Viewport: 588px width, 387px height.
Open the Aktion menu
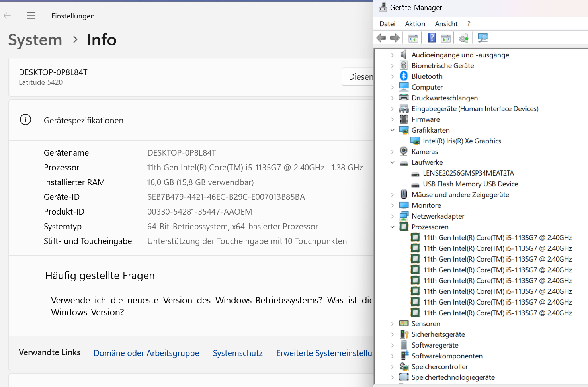415,24
